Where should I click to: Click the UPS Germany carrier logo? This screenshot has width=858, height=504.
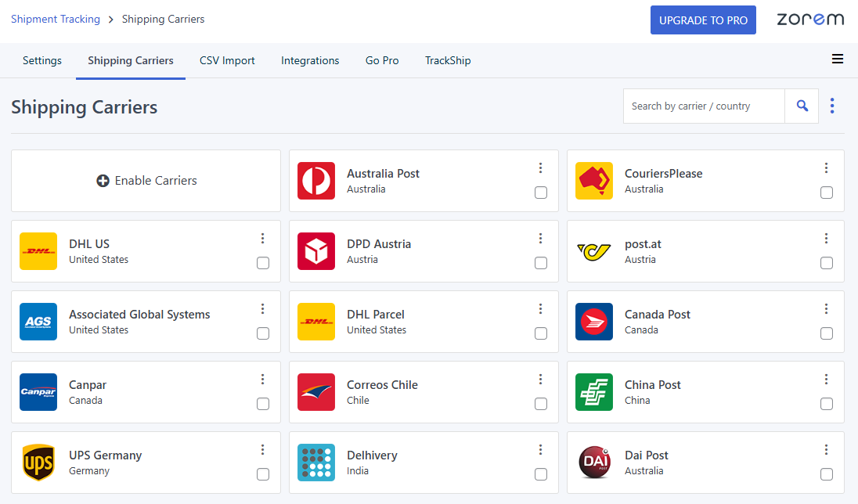[x=38, y=463]
